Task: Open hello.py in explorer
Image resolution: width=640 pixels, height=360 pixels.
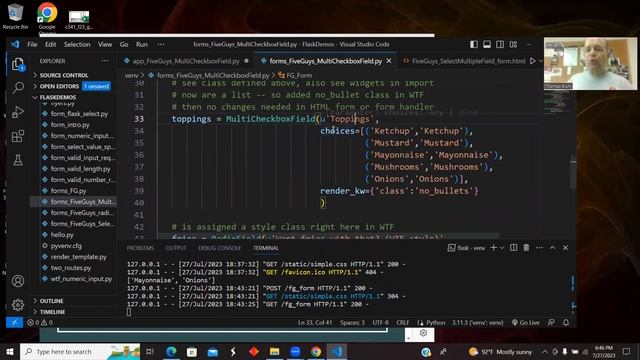Action: [62, 235]
